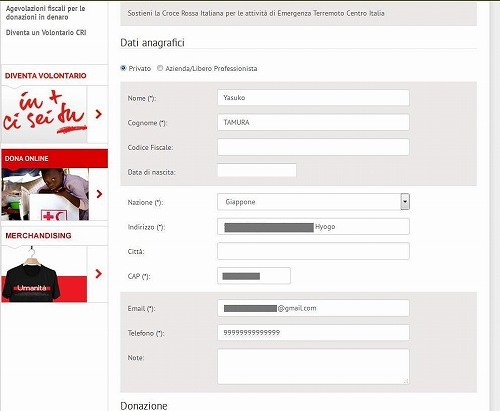500x411 pixels.
Task: Expand the Nazione dropdown arrow
Action: (x=405, y=202)
